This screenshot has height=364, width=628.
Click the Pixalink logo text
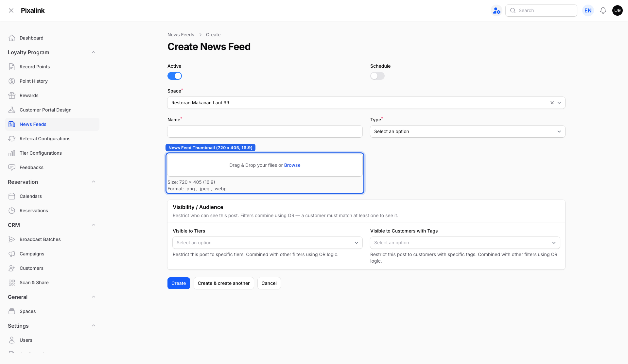click(33, 10)
